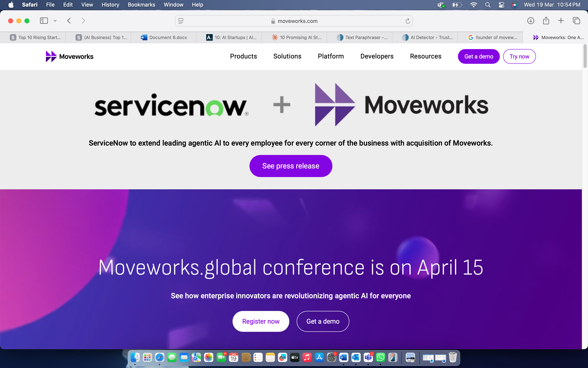Viewport: 588px width, 368px height.
Task: Open the sidebar tab group dropdown arrow
Action: click(x=55, y=21)
